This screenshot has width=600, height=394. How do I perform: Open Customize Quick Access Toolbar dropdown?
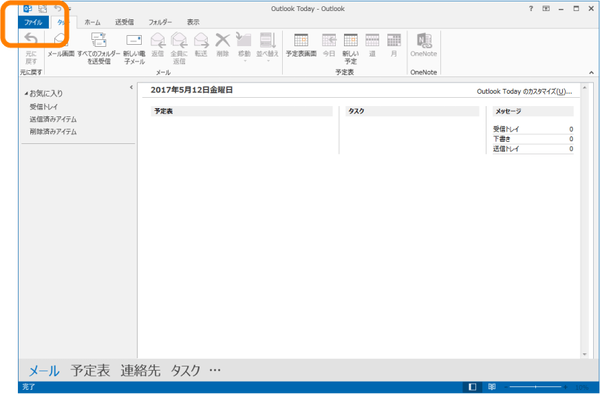[x=69, y=8]
